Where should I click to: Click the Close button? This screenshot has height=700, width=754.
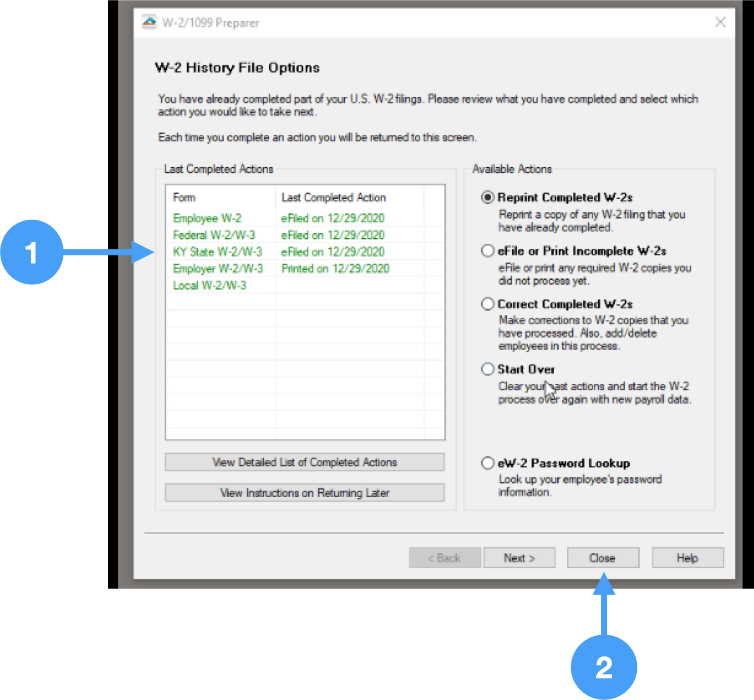tap(602, 558)
